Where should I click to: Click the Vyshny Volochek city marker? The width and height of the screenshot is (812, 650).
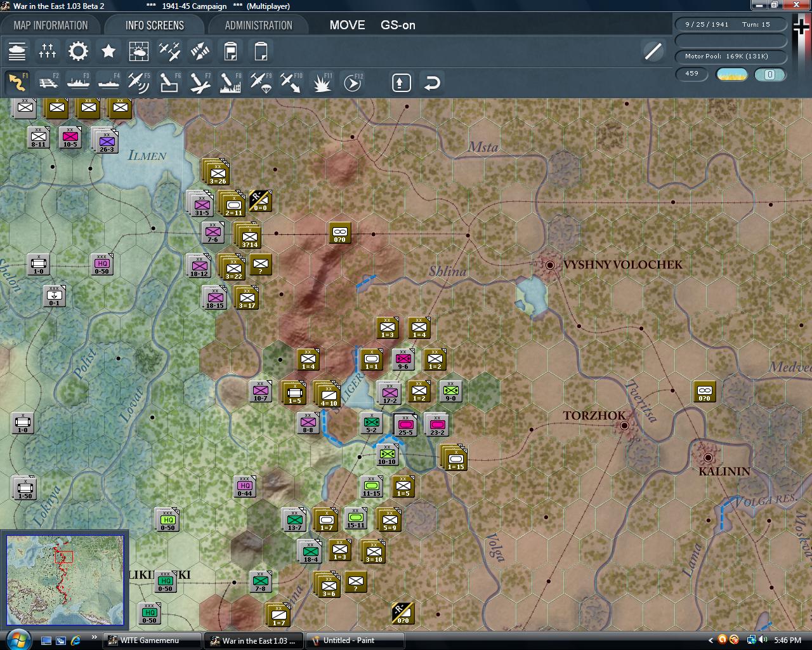tap(550, 265)
